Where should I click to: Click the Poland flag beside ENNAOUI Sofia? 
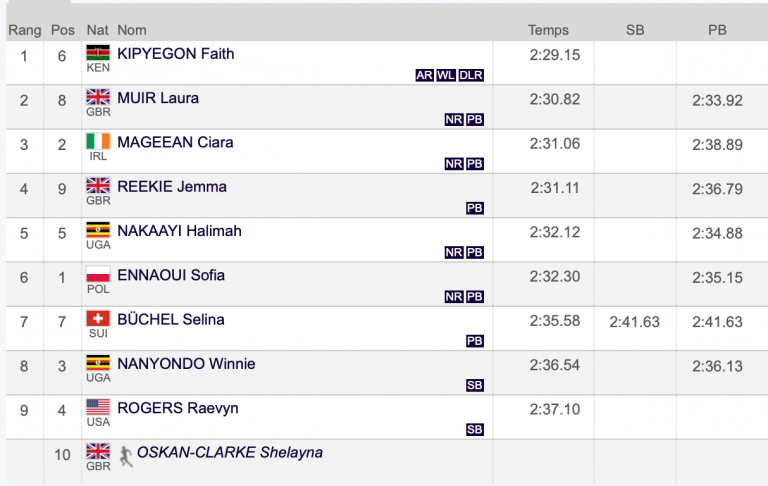tap(98, 274)
